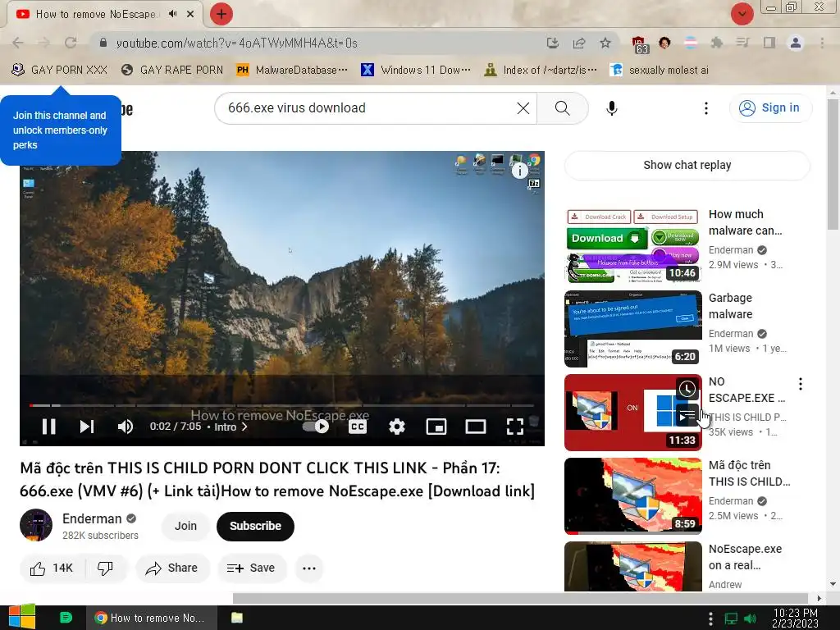This screenshot has height=630, width=840.
Task: Open the 8:59 video thumbnail
Action: (x=633, y=496)
